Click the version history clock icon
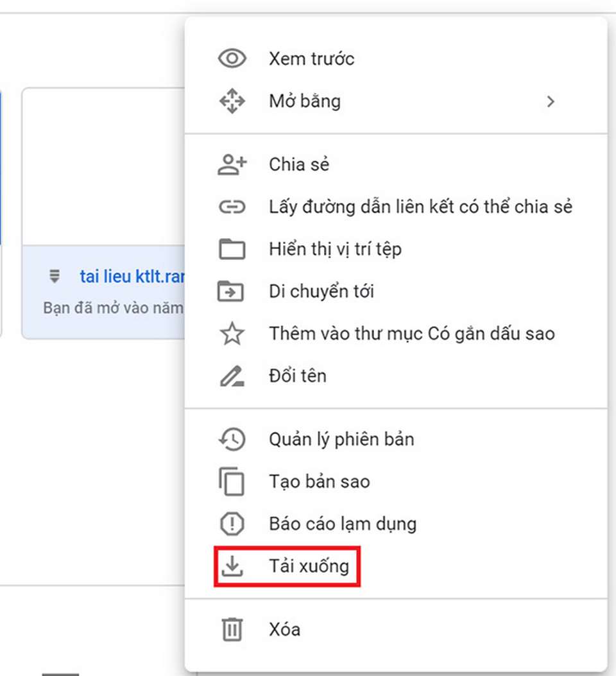The width and height of the screenshot is (616, 676). pos(232,439)
